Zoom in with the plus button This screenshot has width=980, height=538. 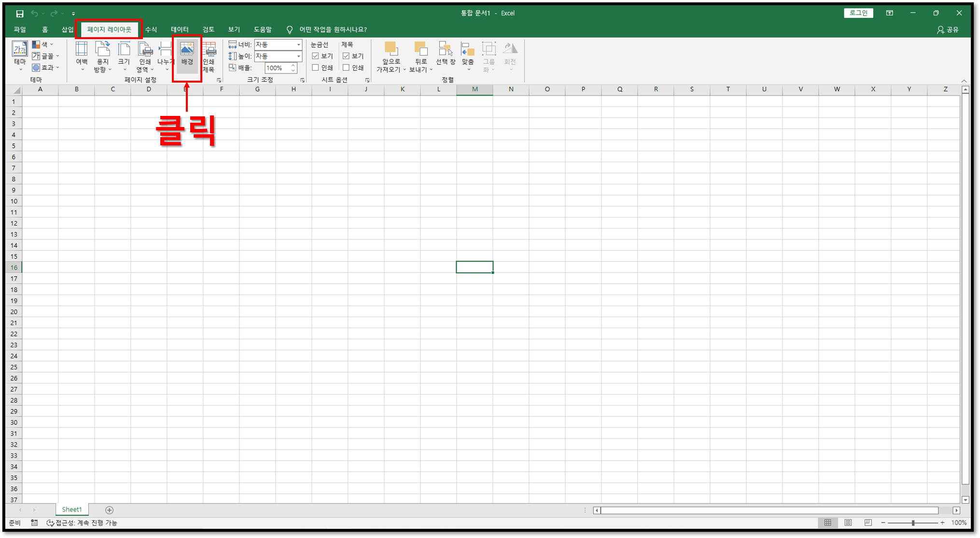(x=942, y=523)
